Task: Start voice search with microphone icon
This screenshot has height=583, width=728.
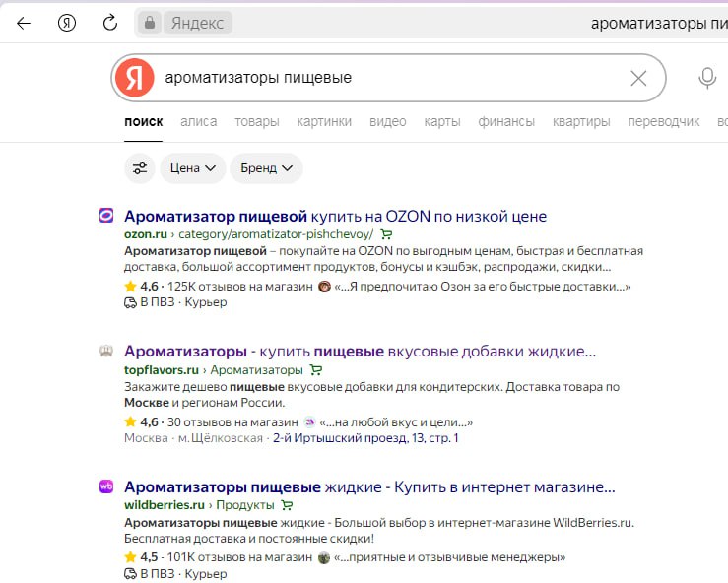Action: click(706, 78)
